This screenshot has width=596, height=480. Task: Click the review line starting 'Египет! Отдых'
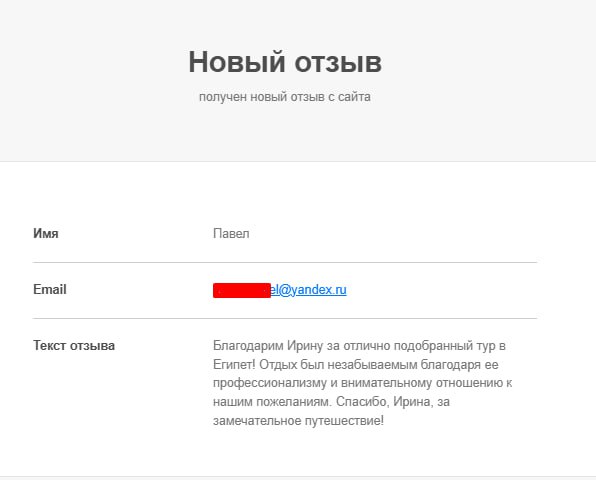pos(355,364)
